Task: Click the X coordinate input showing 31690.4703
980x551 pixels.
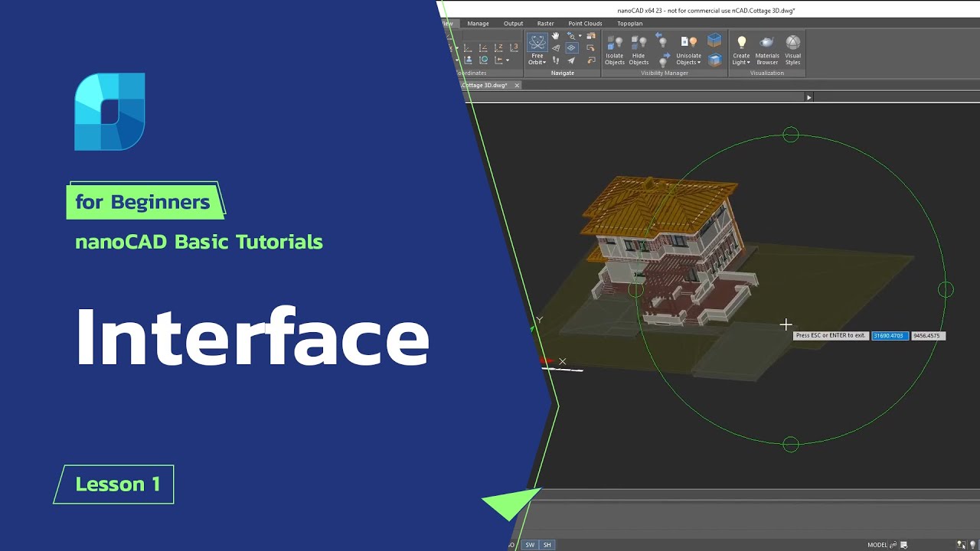Action: pyautogui.click(x=890, y=336)
